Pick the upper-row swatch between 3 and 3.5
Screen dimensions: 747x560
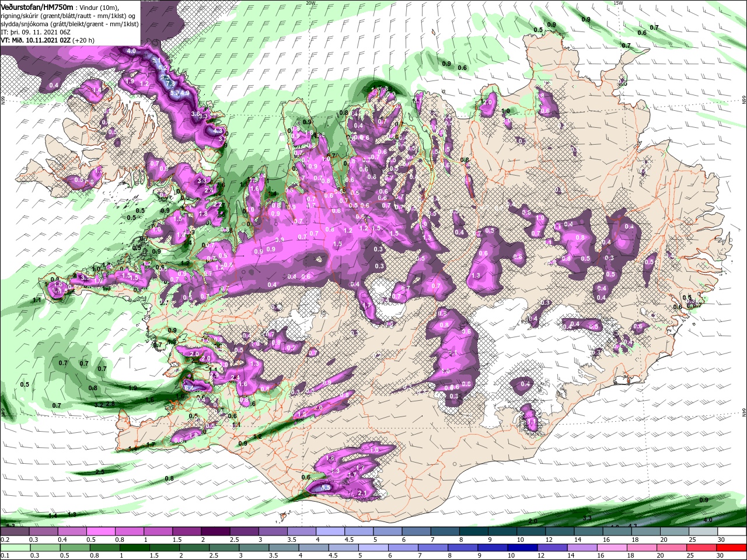coord(273,531)
